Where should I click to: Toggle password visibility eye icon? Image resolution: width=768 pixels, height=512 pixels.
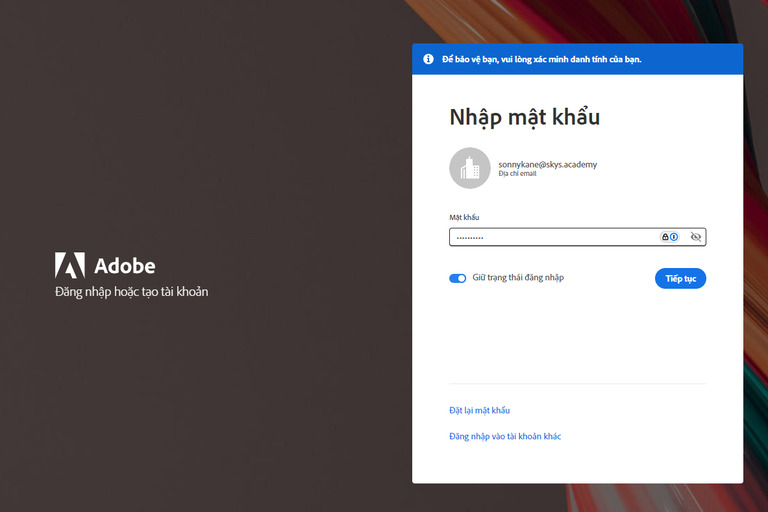point(696,237)
